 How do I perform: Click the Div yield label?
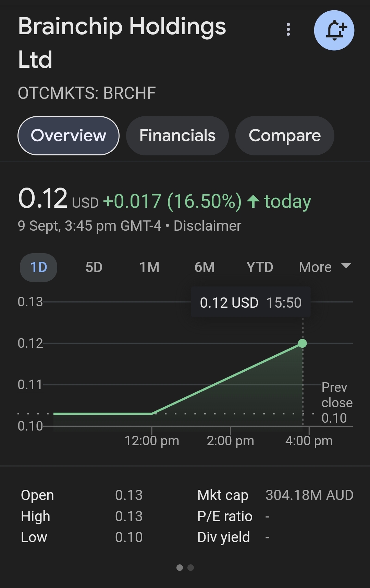click(x=223, y=537)
